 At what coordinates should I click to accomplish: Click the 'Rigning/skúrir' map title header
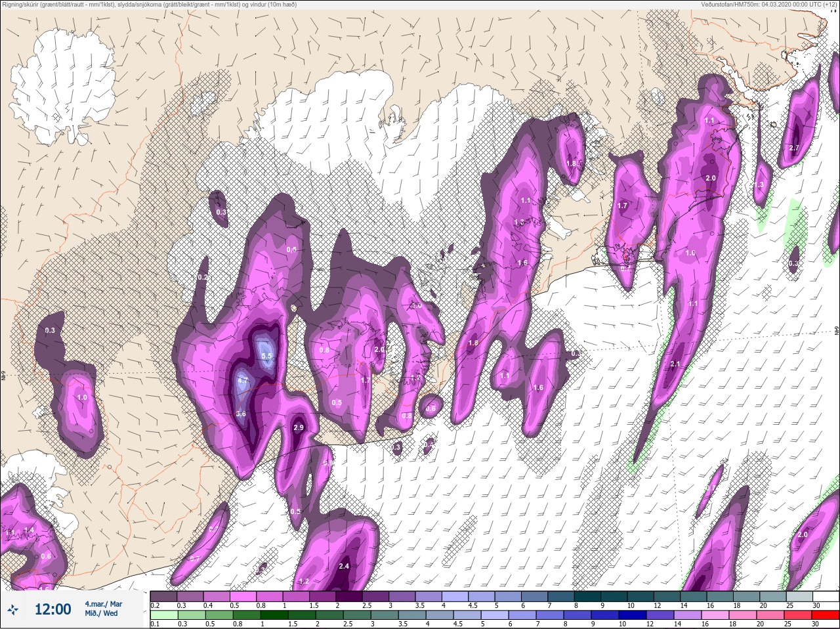149,5
